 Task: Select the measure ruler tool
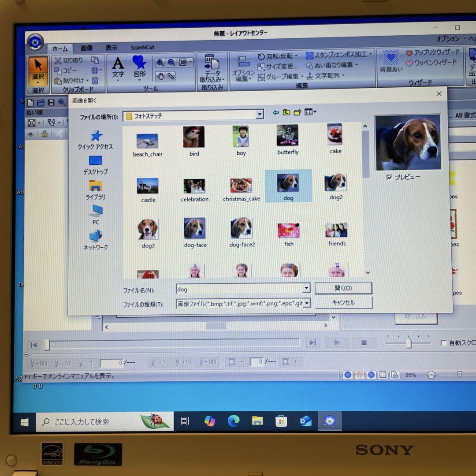[171, 76]
